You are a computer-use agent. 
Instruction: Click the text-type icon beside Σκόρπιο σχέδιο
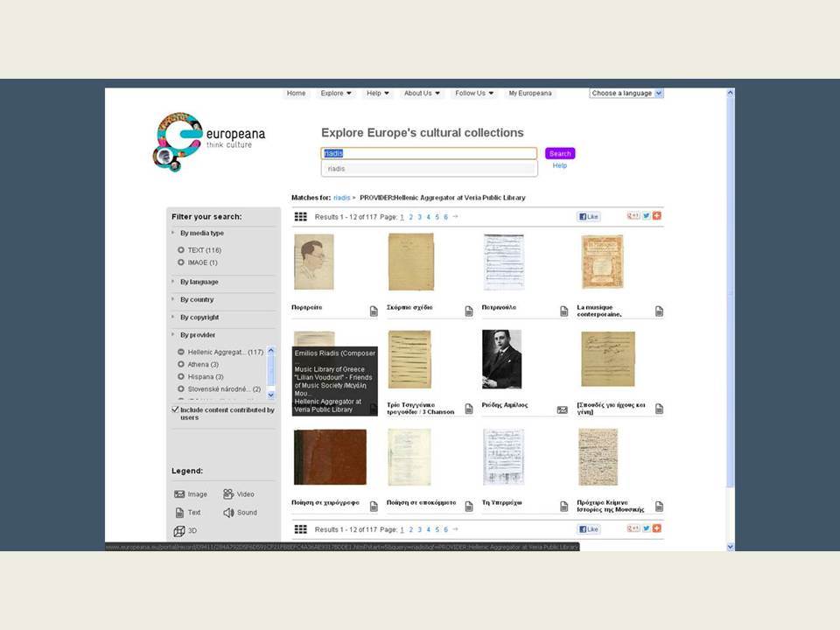[469, 311]
